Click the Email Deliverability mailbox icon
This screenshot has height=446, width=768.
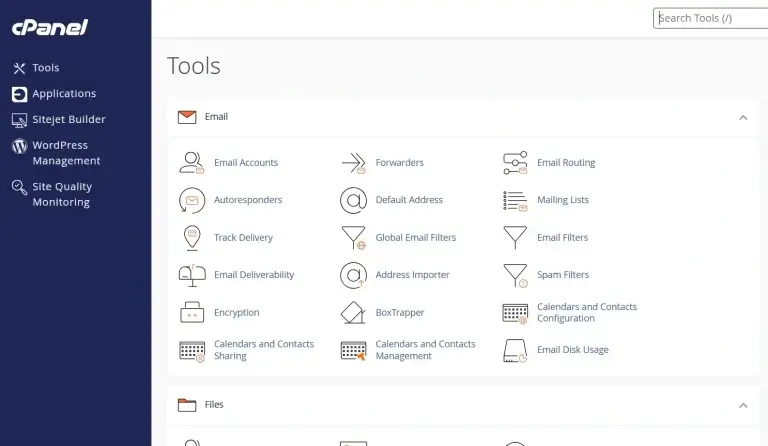191,275
